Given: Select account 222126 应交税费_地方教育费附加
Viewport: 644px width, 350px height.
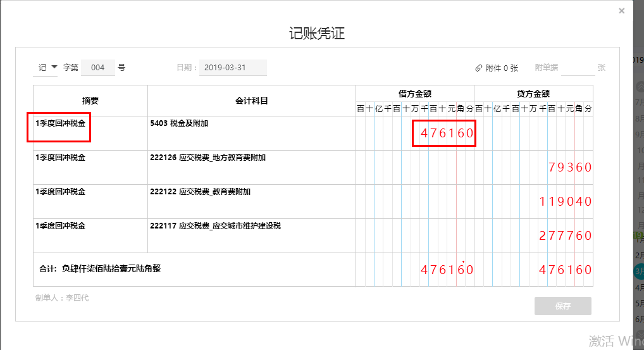Looking at the screenshot, I should pos(251,167).
